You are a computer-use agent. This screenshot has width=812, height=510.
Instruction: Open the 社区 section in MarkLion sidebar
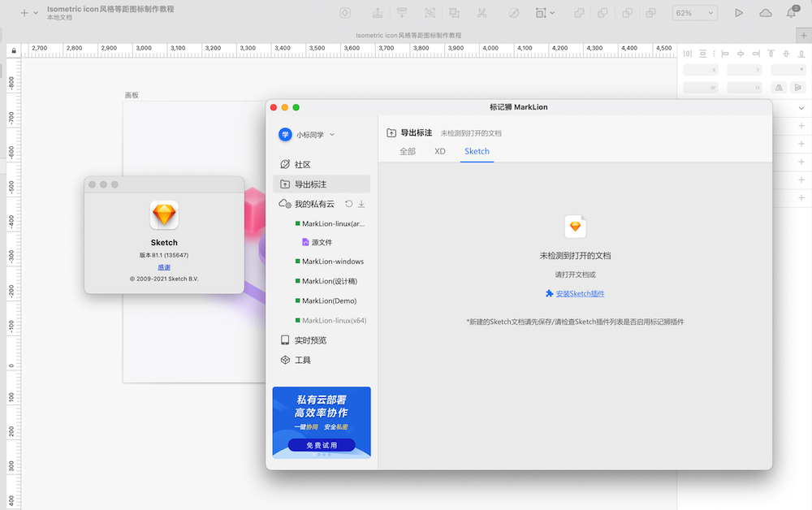coord(304,163)
